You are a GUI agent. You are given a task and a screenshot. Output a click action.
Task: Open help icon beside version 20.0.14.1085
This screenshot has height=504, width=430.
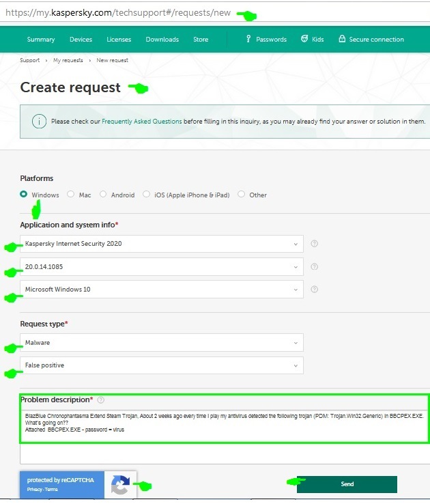pos(315,267)
